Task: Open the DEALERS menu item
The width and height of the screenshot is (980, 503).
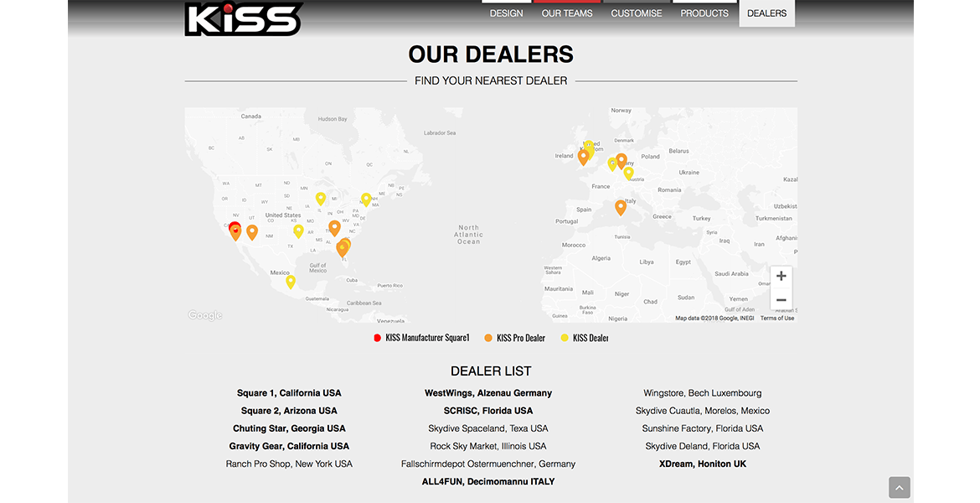Action: [x=767, y=13]
